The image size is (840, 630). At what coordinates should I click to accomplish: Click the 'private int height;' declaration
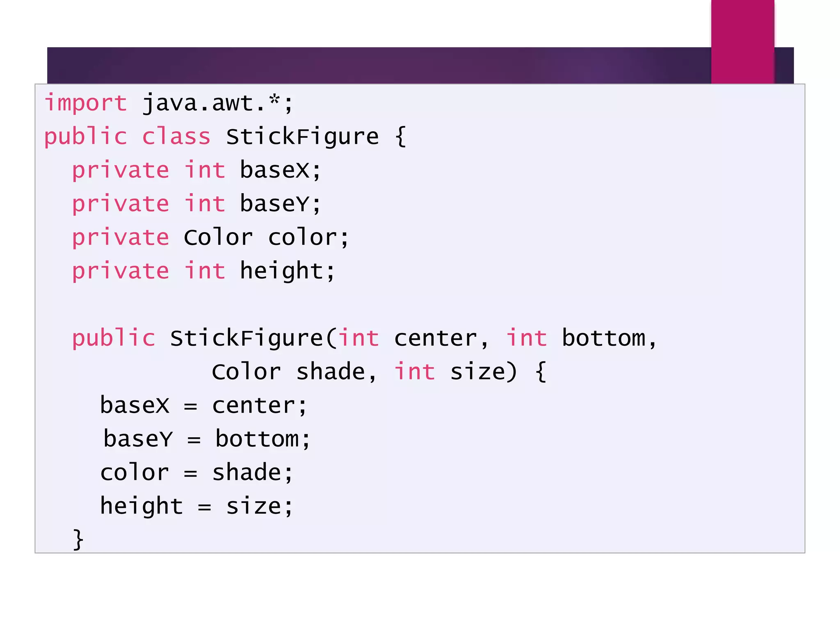coord(204,271)
